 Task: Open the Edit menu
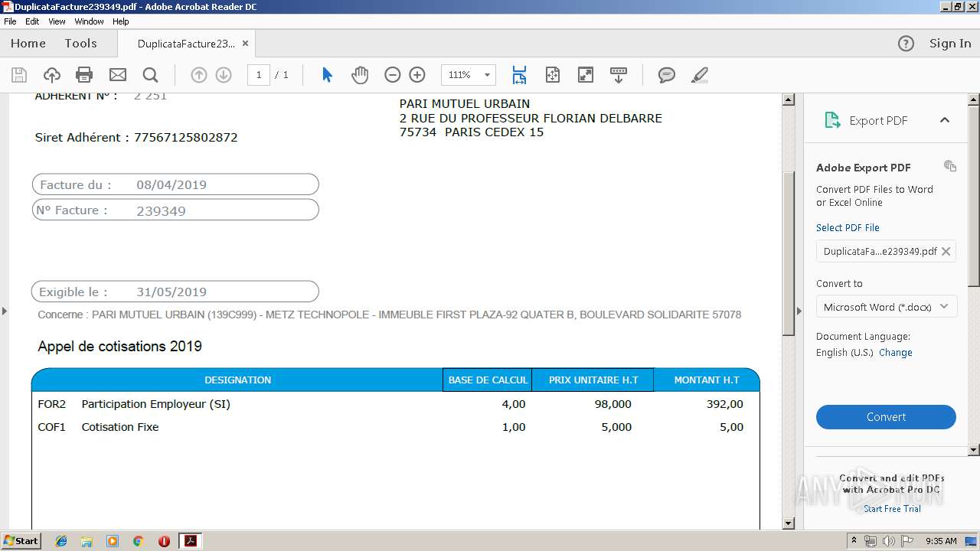tap(32, 21)
